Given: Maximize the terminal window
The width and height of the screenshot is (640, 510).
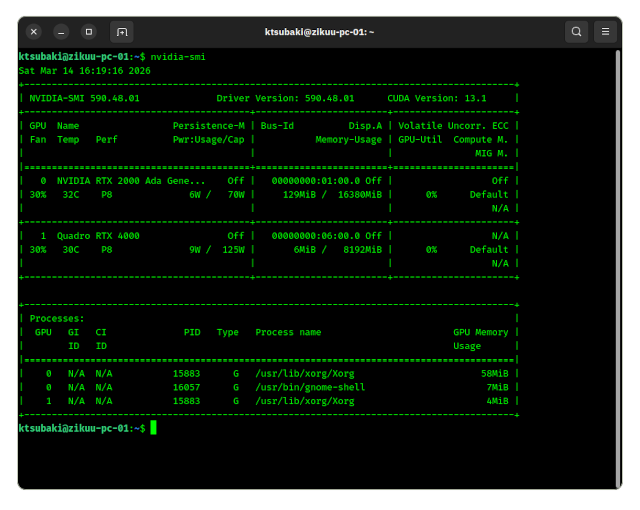Looking at the screenshot, I should point(88,32).
